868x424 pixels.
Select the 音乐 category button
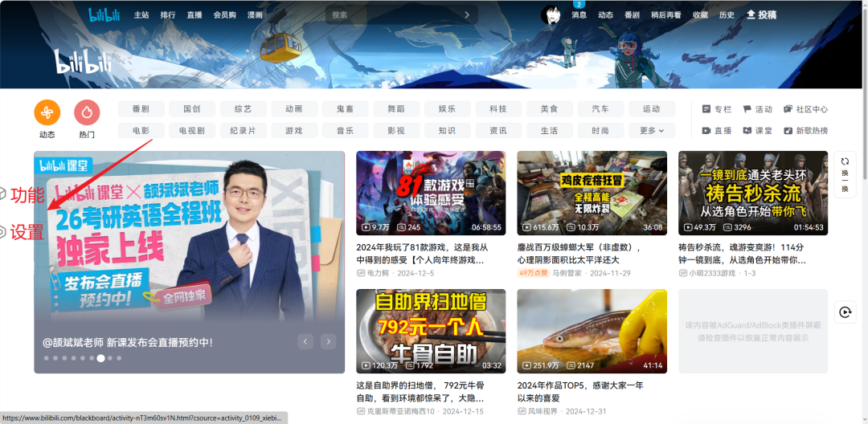[x=346, y=131]
